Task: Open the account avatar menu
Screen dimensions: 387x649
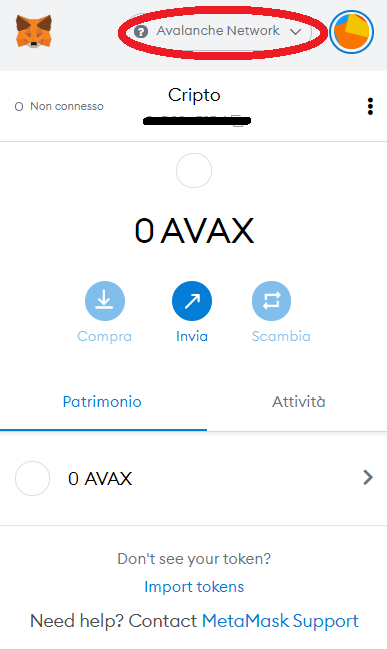Action: (352, 32)
